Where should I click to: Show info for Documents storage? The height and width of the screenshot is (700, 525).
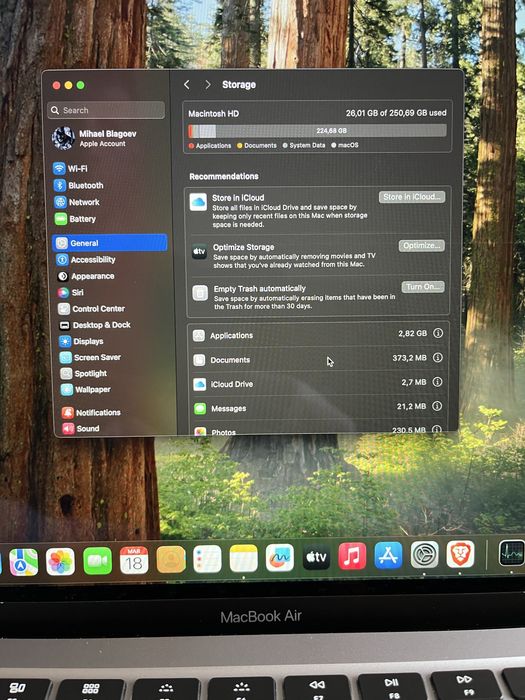pyautogui.click(x=438, y=357)
